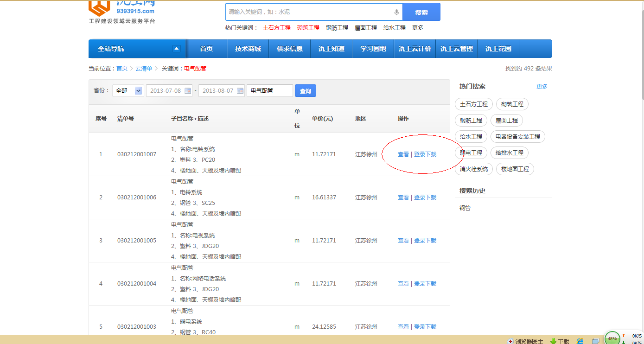Click the top keyword search input field
The image size is (644, 344).
[x=308, y=12]
